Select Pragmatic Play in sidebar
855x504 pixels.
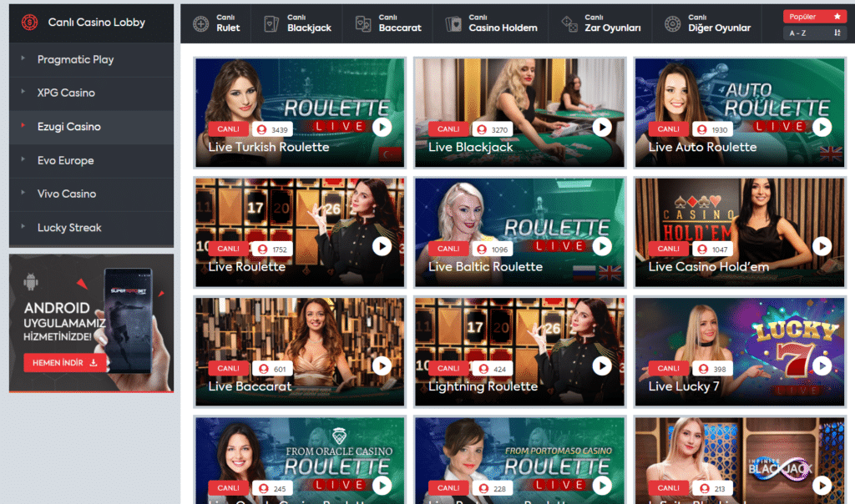pos(92,60)
